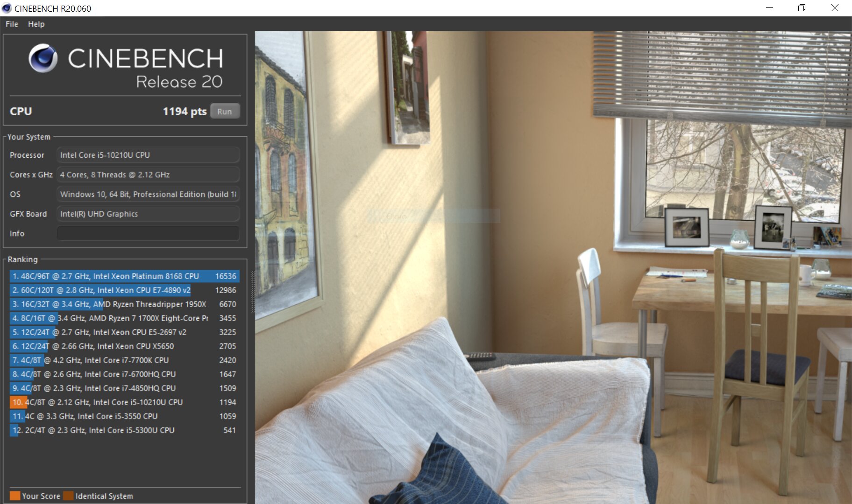The width and height of the screenshot is (852, 504).
Task: Select ranking row 1 Intel Xeon Platinum 8168
Action: coord(125,276)
